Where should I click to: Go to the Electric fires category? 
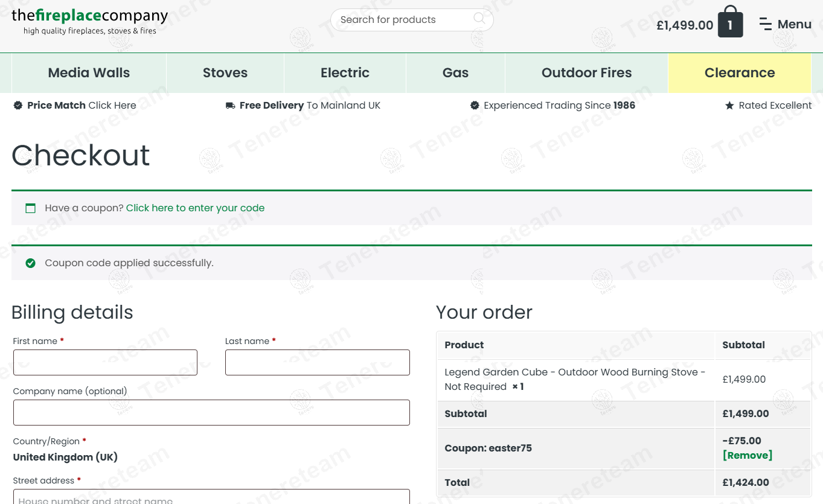pos(345,73)
